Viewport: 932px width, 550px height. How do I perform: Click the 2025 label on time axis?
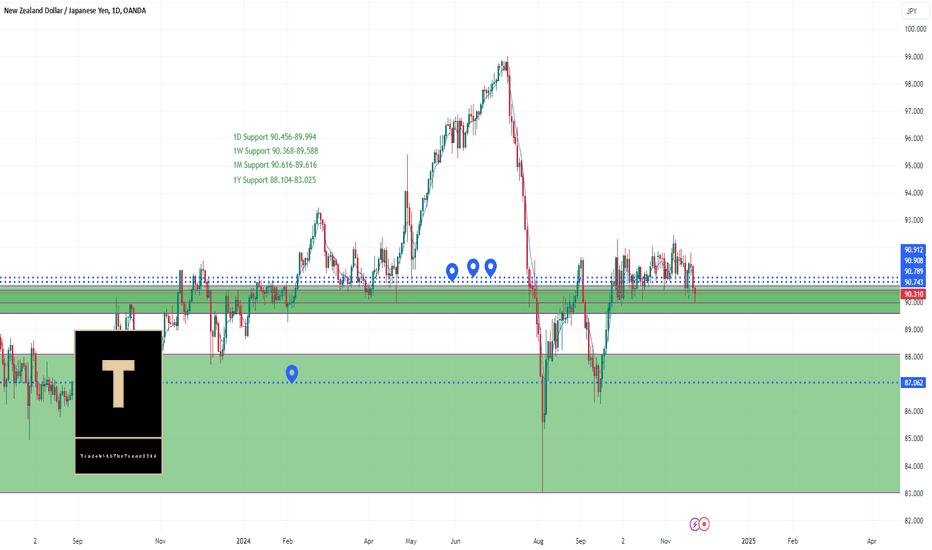(748, 541)
